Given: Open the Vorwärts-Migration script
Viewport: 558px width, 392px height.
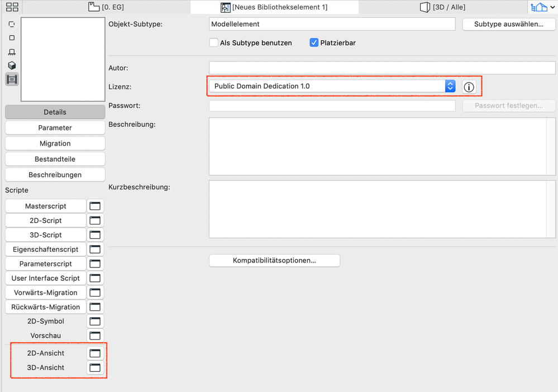Looking at the screenshot, I should coord(46,293).
